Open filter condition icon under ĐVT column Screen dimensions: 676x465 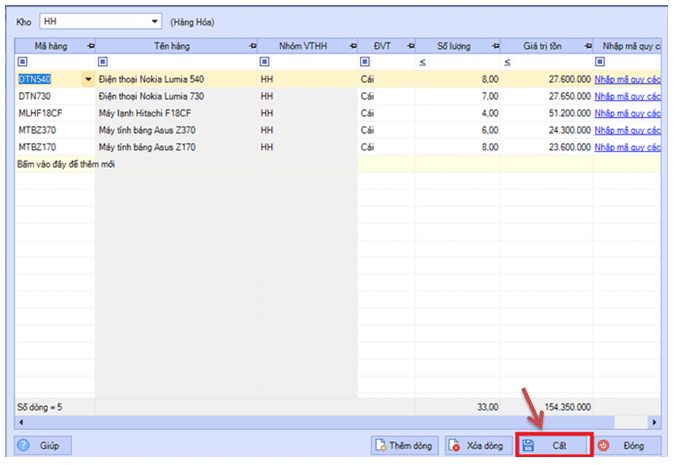click(x=366, y=62)
